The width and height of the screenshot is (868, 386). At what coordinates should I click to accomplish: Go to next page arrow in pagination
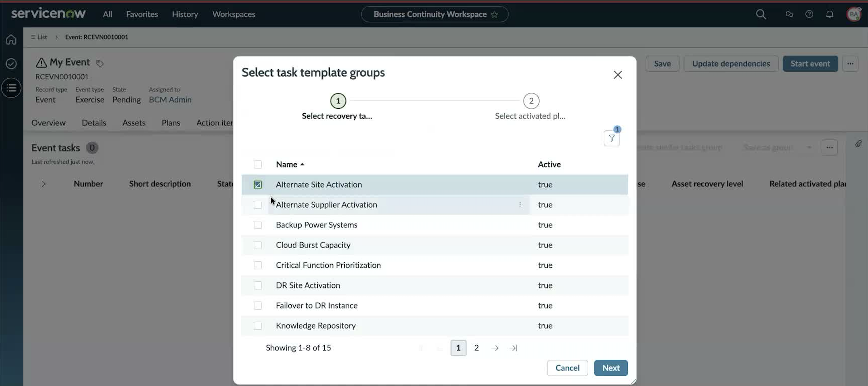click(495, 348)
